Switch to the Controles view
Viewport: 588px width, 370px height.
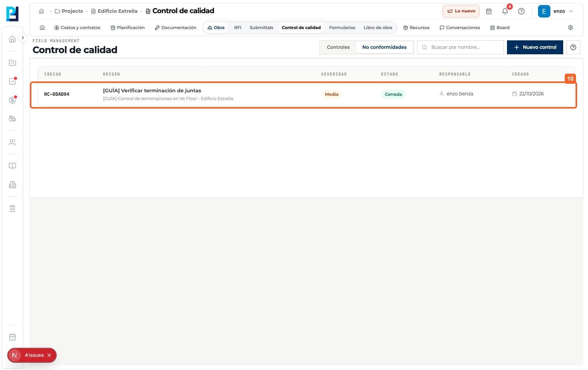click(338, 47)
